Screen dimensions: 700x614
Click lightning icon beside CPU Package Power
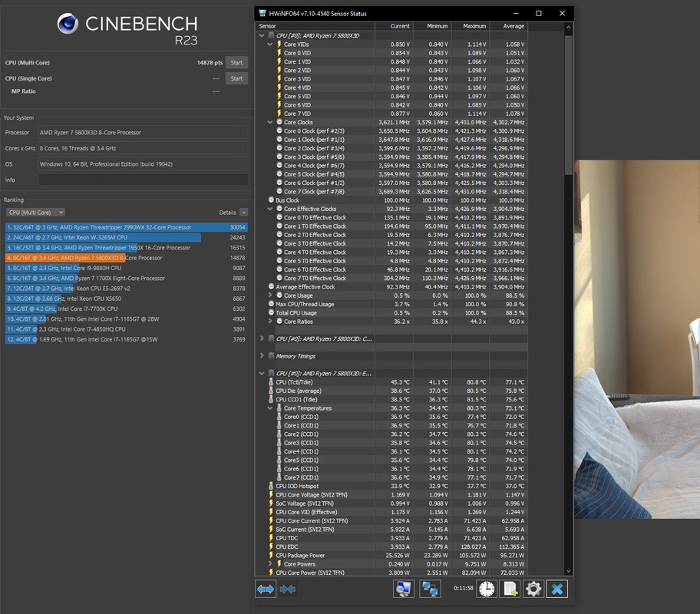(271, 555)
